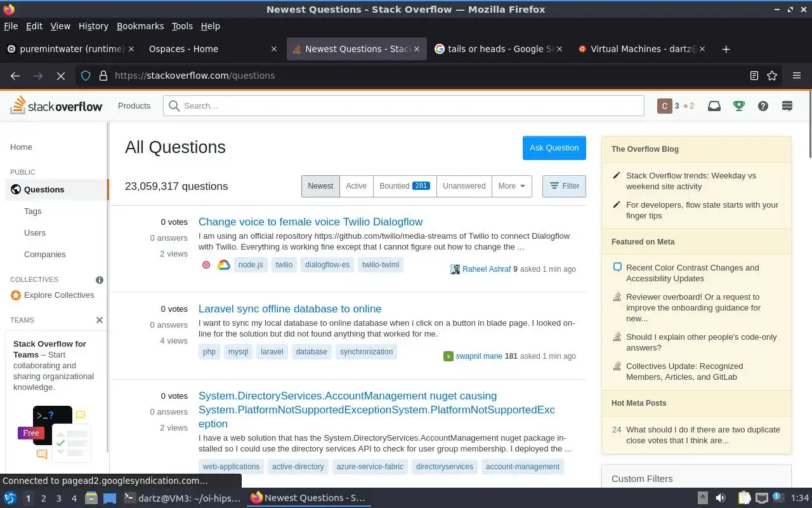Viewport: 812px width, 508px height.
Task: Open the File menu
Action: [x=11, y=26]
